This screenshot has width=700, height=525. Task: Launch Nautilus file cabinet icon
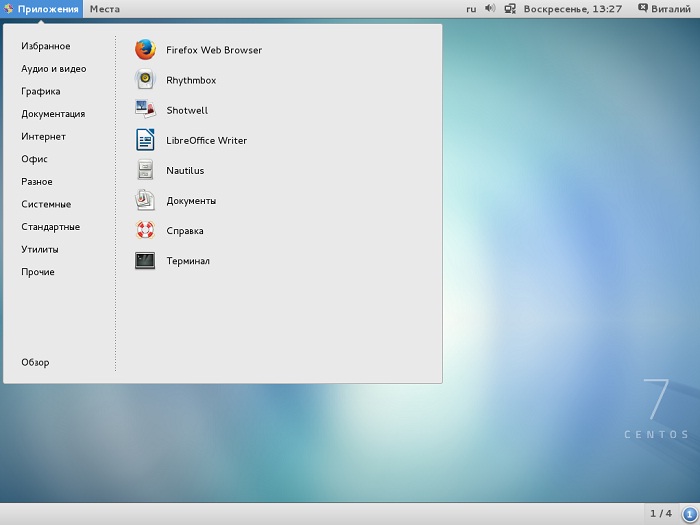click(145, 170)
